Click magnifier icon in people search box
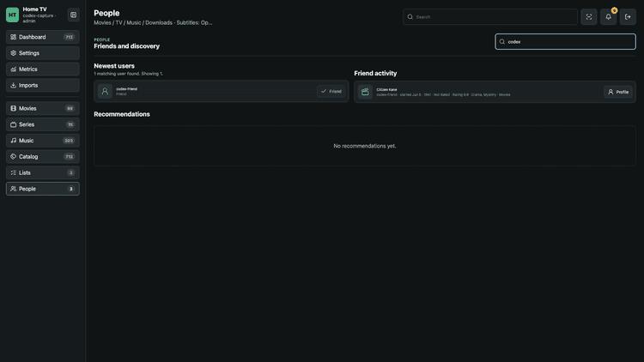Screen dimensions: 644x362 click(502, 41)
